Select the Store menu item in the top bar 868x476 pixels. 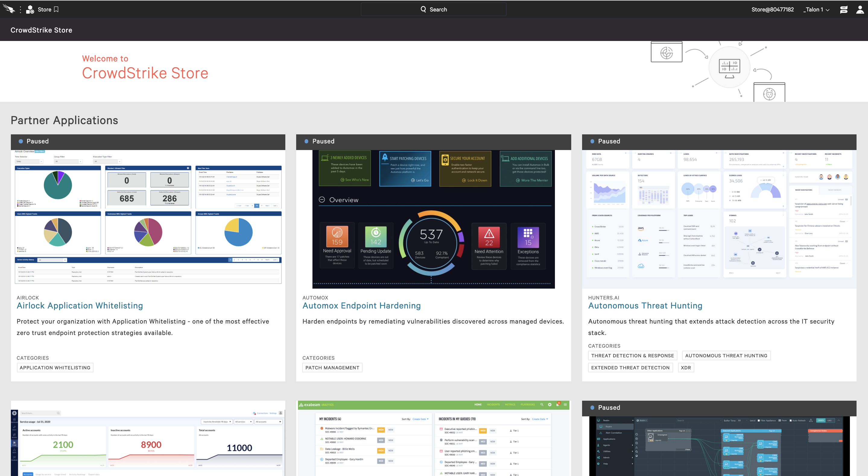pyautogui.click(x=44, y=9)
